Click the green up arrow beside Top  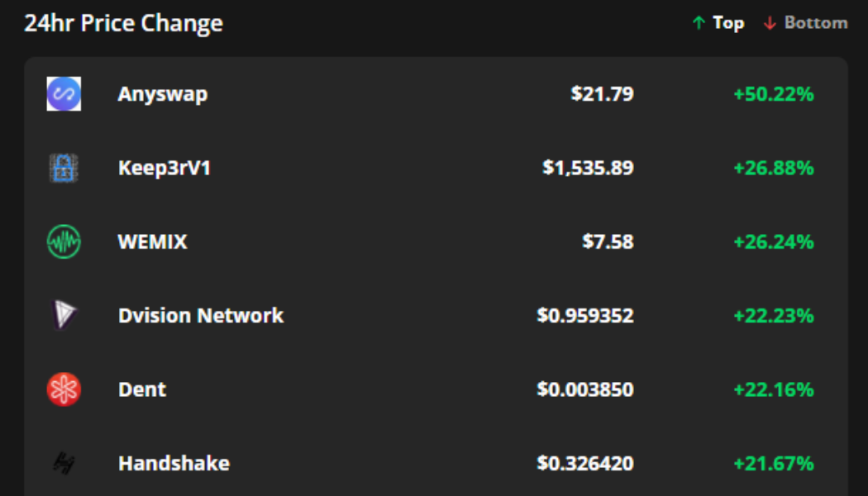(699, 23)
